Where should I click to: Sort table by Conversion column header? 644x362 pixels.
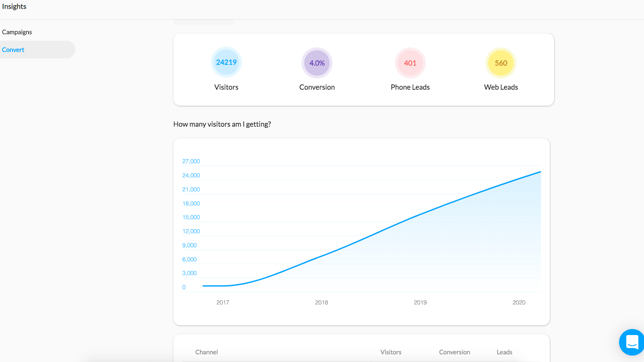pos(454,352)
